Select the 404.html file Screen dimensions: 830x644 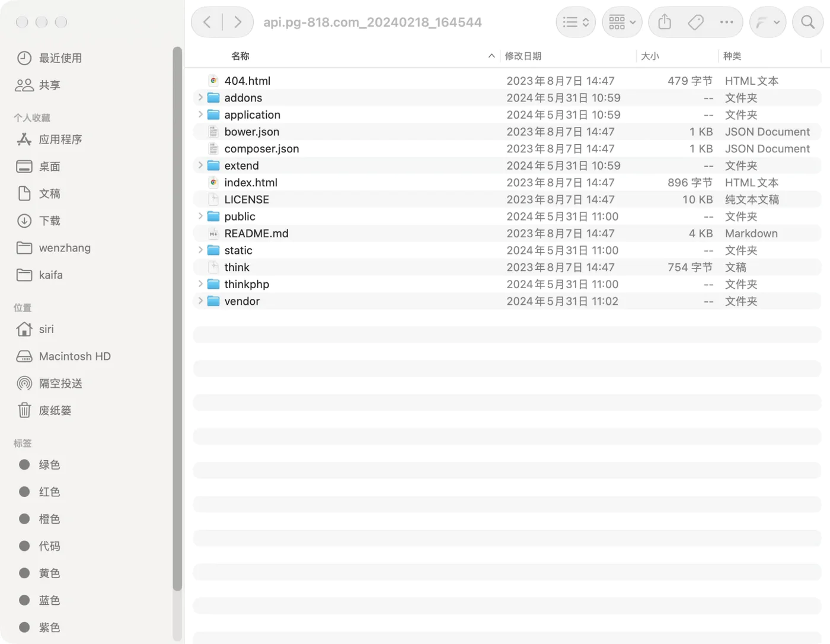point(507,81)
